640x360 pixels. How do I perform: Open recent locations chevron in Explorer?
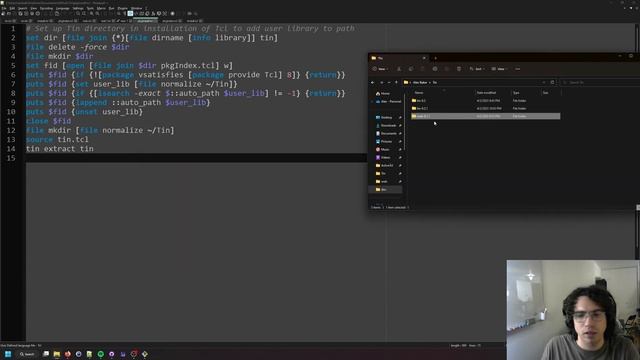point(389,82)
